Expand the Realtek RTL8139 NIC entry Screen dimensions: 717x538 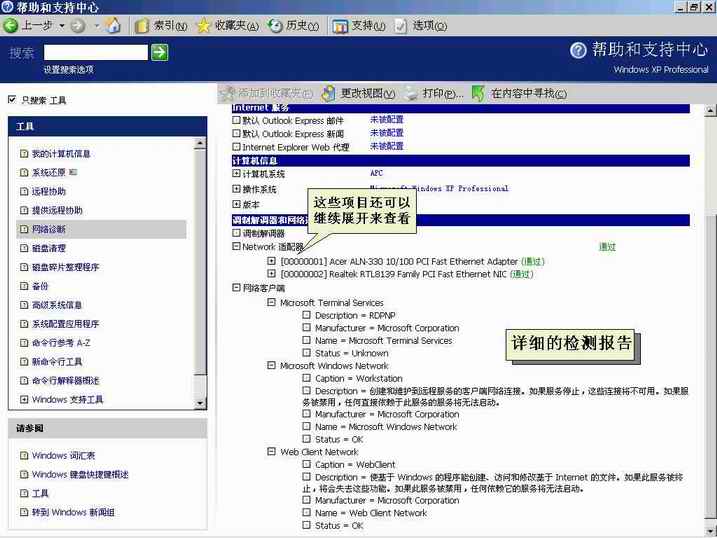pos(271,273)
